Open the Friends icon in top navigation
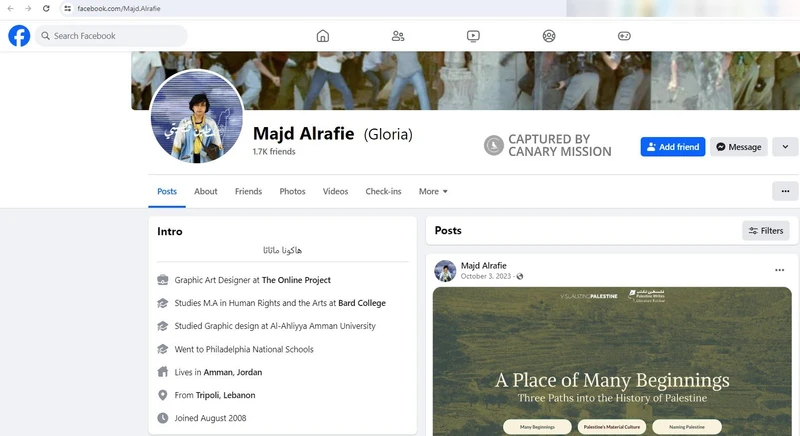Image resolution: width=800 pixels, height=436 pixels. (398, 36)
